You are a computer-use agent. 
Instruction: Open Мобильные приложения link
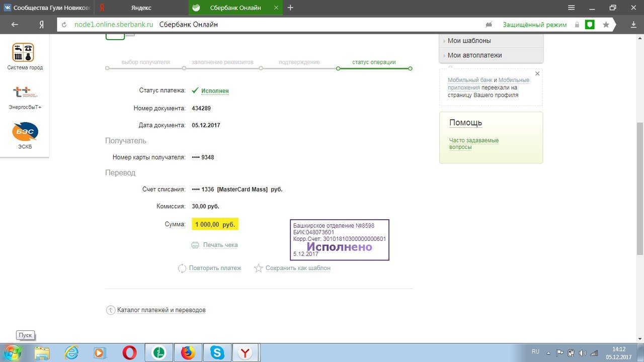[489, 84]
